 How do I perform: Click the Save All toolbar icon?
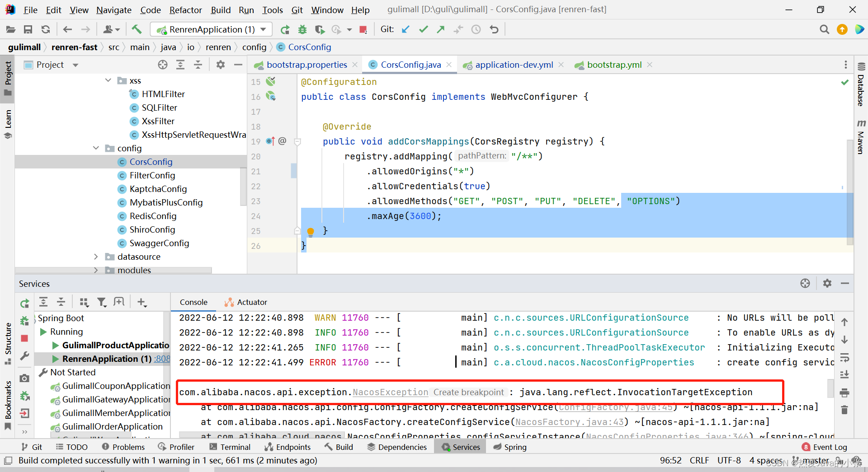tap(28, 30)
